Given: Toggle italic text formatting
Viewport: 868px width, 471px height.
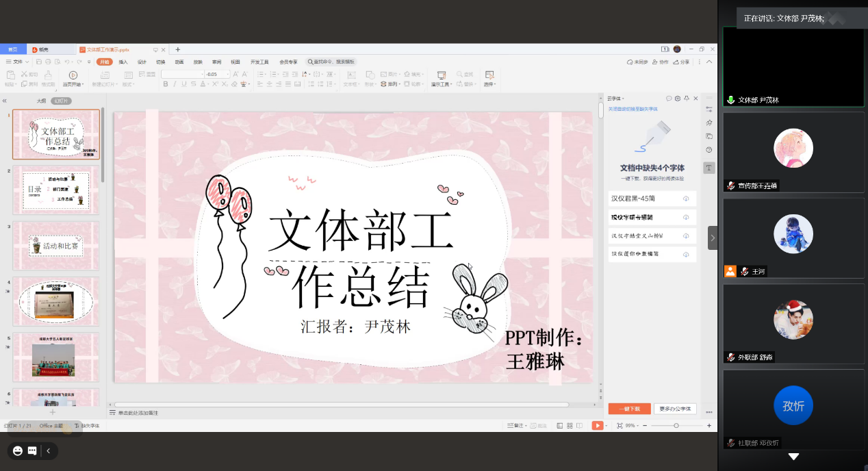Looking at the screenshot, I should (175, 84).
